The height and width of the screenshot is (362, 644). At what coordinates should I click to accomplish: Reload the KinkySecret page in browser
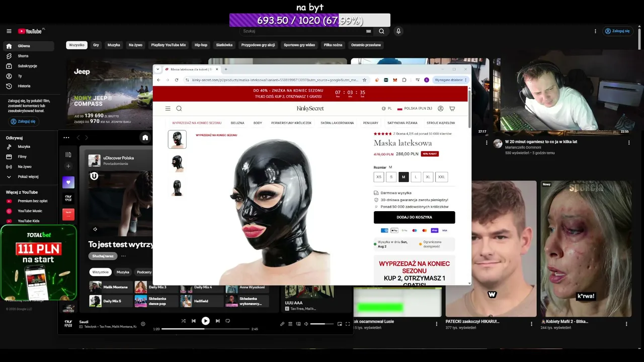(x=177, y=80)
